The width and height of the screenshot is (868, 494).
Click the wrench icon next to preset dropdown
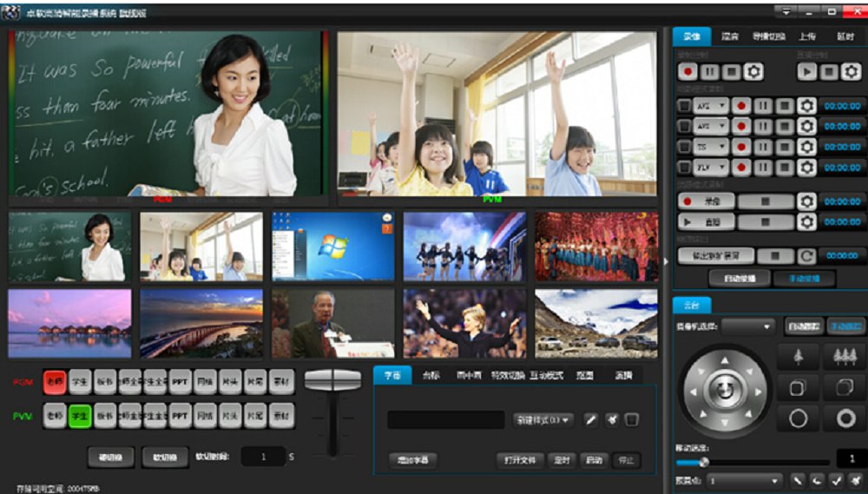tap(798, 481)
